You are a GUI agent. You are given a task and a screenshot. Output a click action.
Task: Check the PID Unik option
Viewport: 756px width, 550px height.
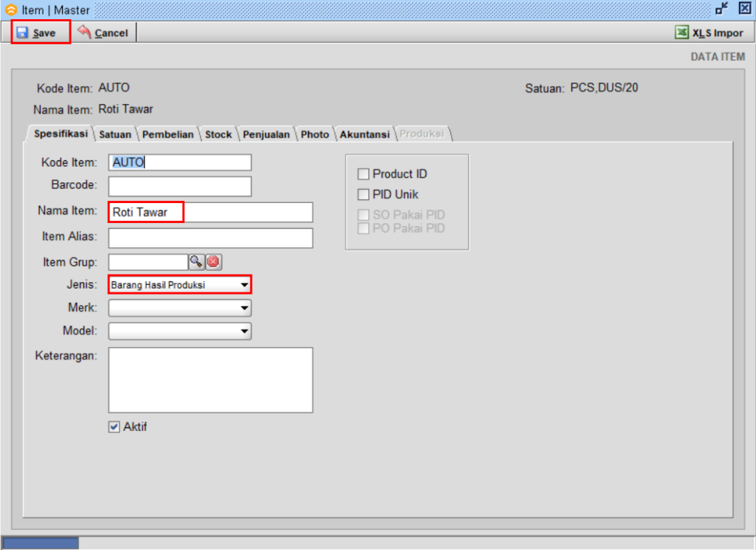(363, 194)
